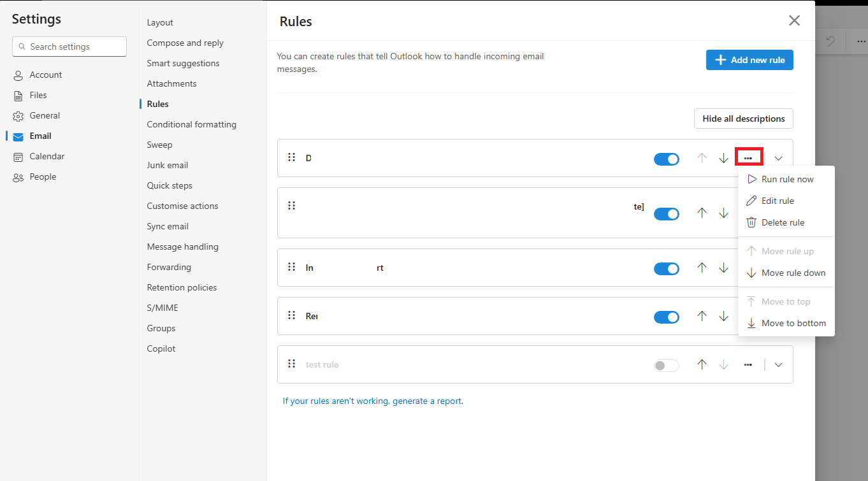The width and height of the screenshot is (868, 481).
Task: Choose Run rule now from menu
Action: click(x=786, y=179)
